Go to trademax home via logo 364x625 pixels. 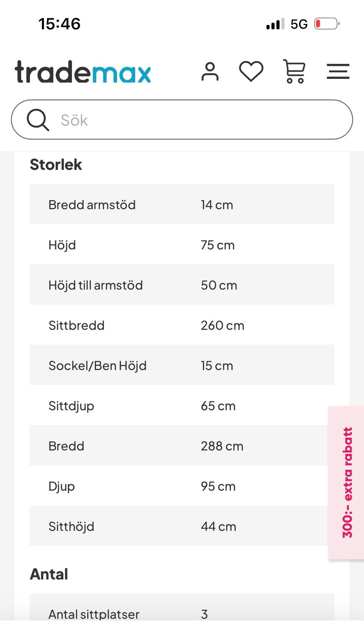83,72
